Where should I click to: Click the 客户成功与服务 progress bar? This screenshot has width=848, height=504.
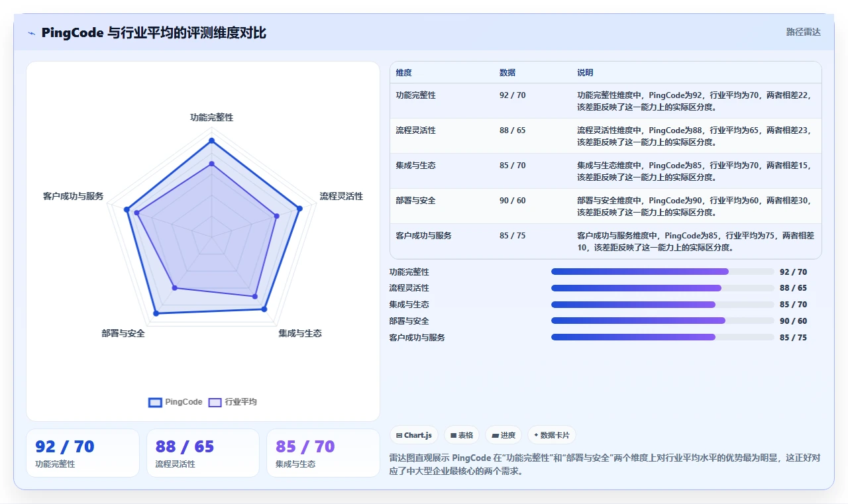[x=662, y=337]
